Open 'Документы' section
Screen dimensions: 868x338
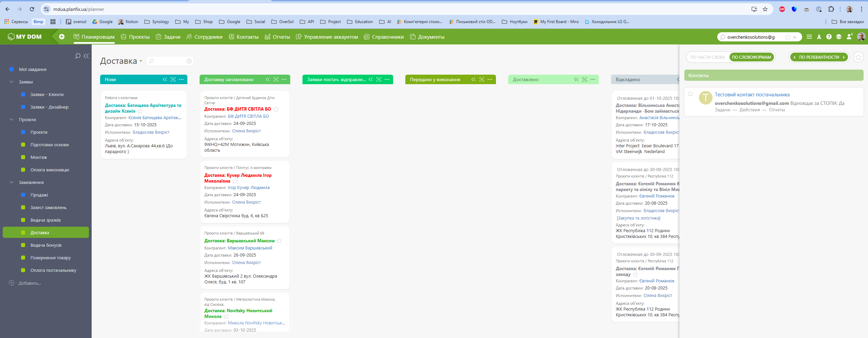tap(427, 37)
